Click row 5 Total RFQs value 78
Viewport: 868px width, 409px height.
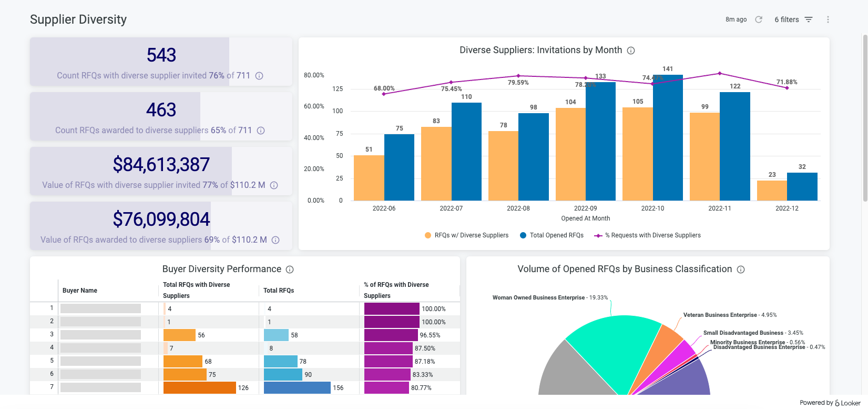303,362
